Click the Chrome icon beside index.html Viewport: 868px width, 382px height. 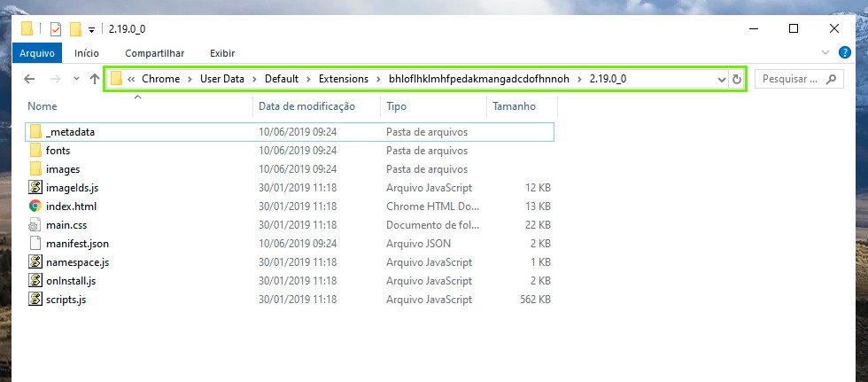35,206
